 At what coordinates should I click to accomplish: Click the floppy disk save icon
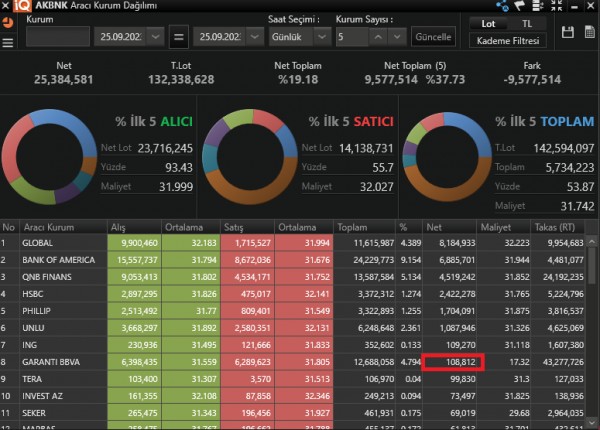point(567,33)
